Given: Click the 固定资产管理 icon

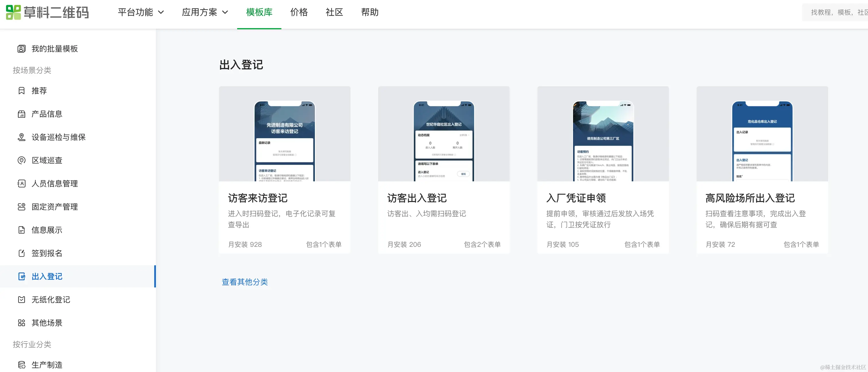Looking at the screenshot, I should (21, 207).
